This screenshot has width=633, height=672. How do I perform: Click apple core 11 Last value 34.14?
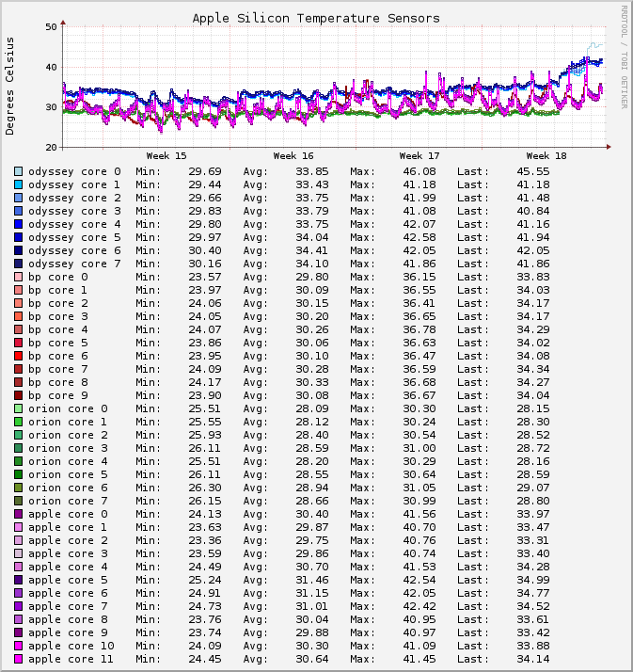click(x=533, y=659)
